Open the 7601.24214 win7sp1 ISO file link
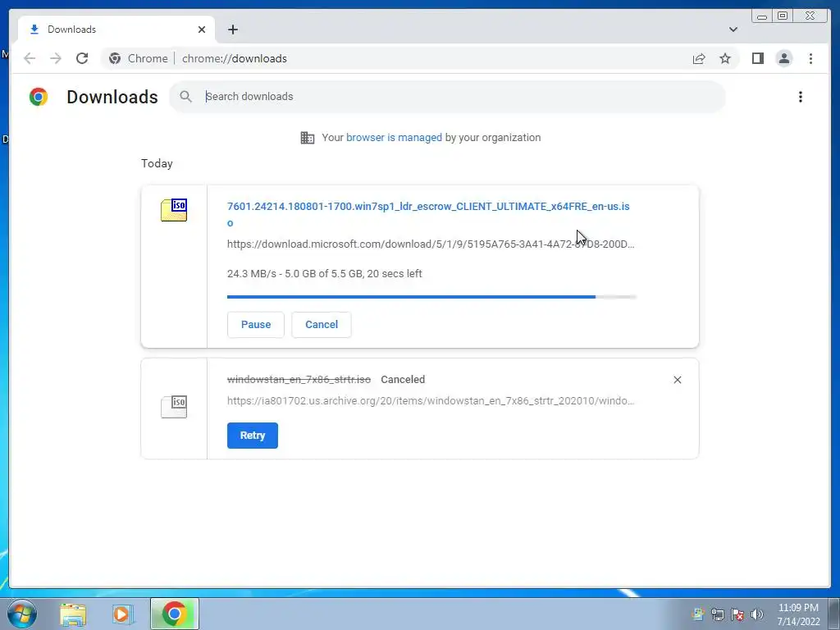Viewport: 840px width, 630px height. pos(428,214)
